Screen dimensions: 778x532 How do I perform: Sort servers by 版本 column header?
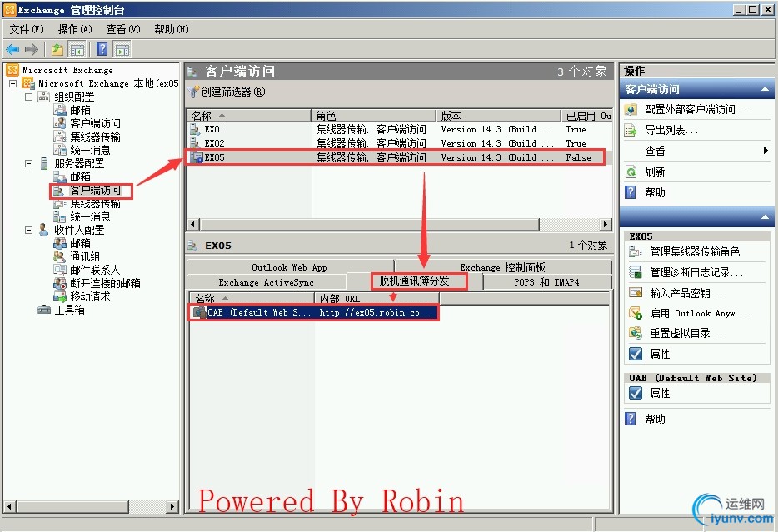pyautogui.click(x=499, y=116)
